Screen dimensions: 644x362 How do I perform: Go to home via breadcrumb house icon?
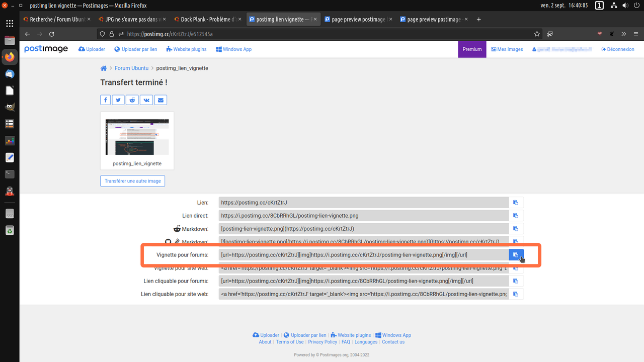coord(104,68)
